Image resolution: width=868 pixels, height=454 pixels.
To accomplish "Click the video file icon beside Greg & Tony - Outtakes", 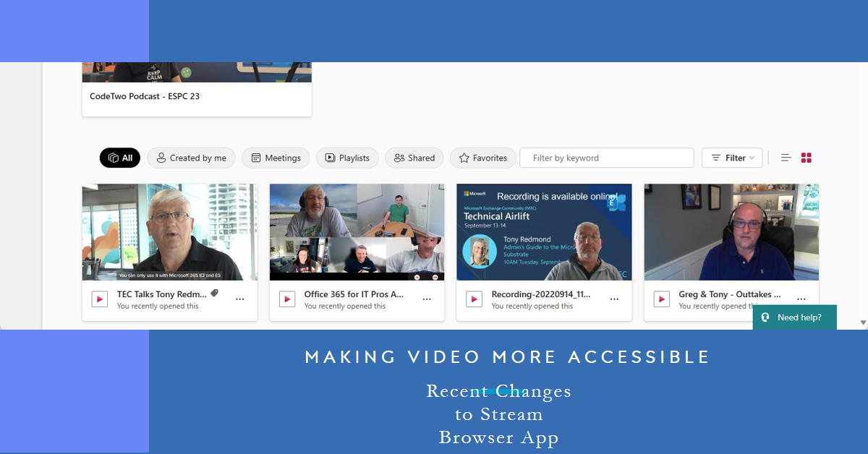I will point(661,299).
